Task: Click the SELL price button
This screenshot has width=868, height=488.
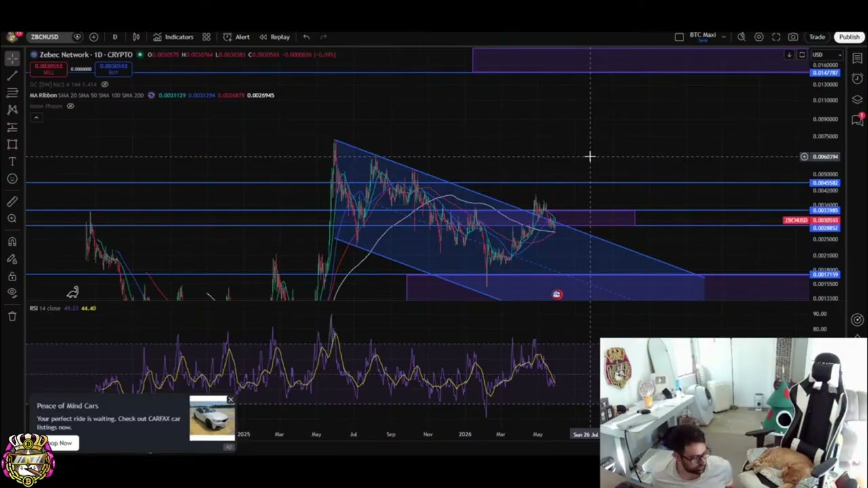Action: (48, 69)
